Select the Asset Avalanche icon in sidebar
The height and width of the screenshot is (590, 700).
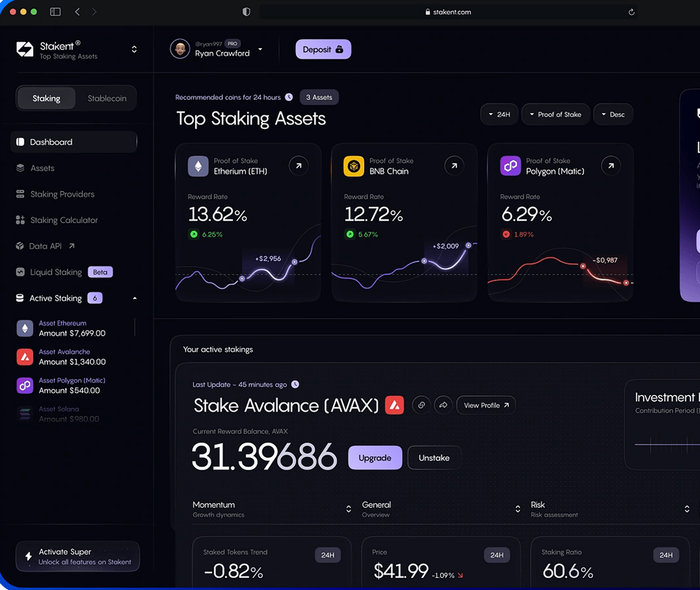tap(25, 357)
